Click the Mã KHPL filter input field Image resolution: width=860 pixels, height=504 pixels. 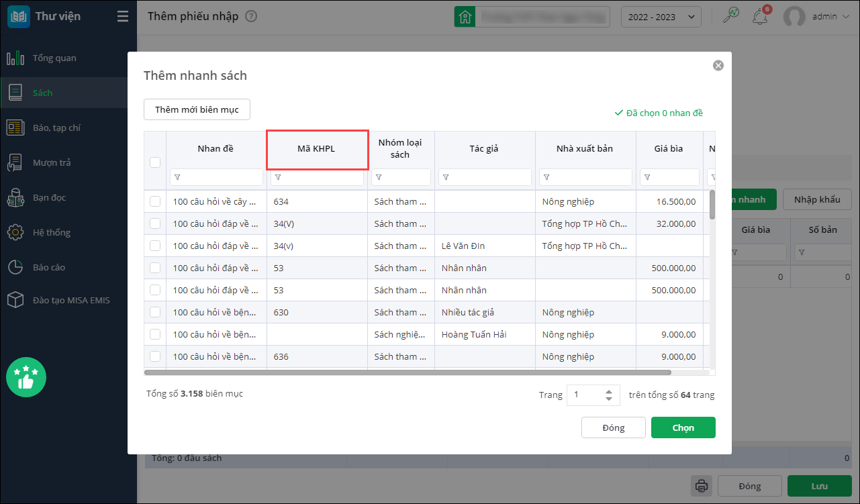tap(317, 177)
